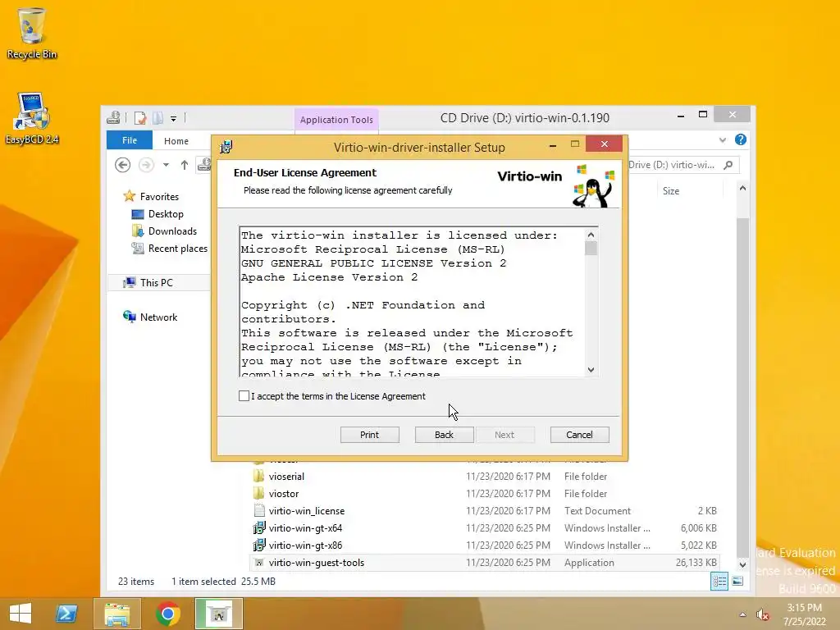The width and height of the screenshot is (840, 630).
Task: Switch to Large icons view in Explorer
Action: coord(737,582)
